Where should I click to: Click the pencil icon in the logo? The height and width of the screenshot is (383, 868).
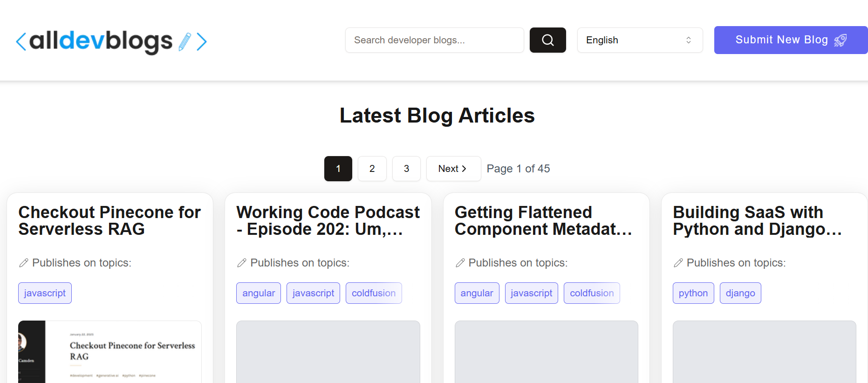point(185,41)
